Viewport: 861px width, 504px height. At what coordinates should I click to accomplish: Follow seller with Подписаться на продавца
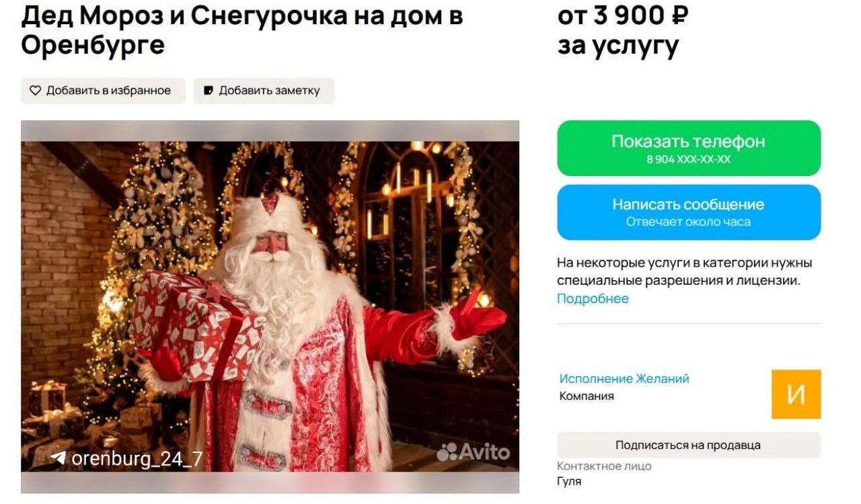pyautogui.click(x=689, y=445)
